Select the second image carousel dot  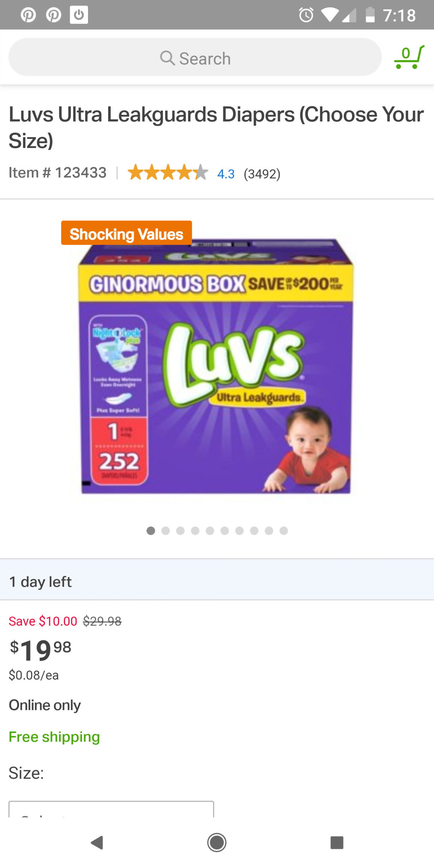(x=166, y=531)
